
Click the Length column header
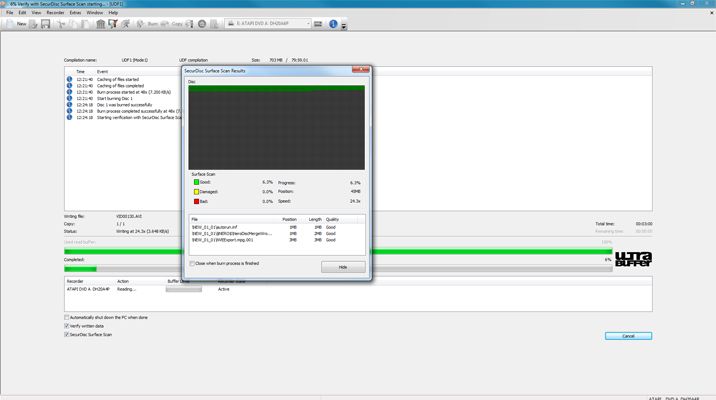pyautogui.click(x=315, y=220)
